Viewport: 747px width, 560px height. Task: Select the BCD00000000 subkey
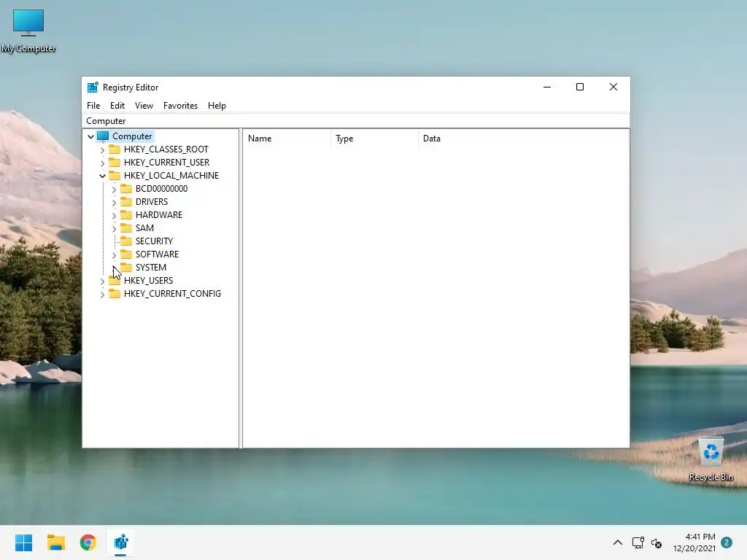(x=161, y=189)
